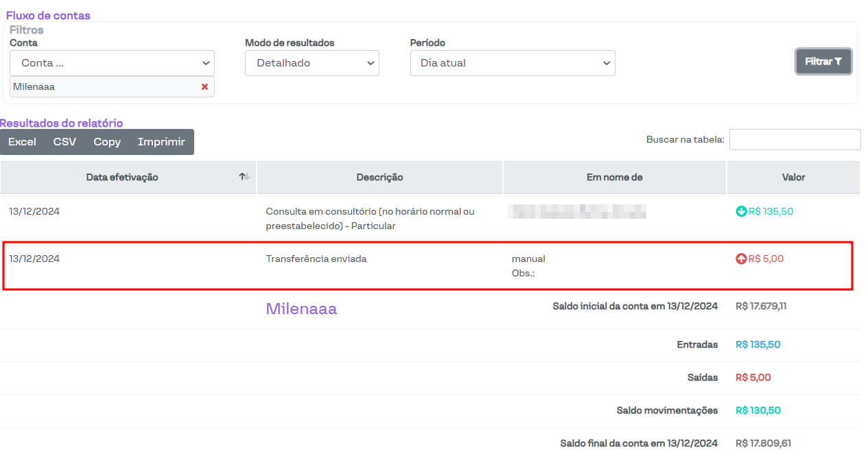Click the red outgoing arrow icon for R$ 5,00
This screenshot has height=465, width=868.
[741, 259]
